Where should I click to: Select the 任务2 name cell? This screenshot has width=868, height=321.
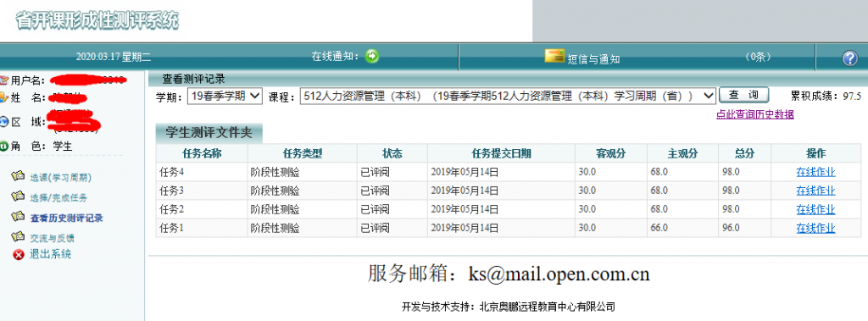coord(202,210)
